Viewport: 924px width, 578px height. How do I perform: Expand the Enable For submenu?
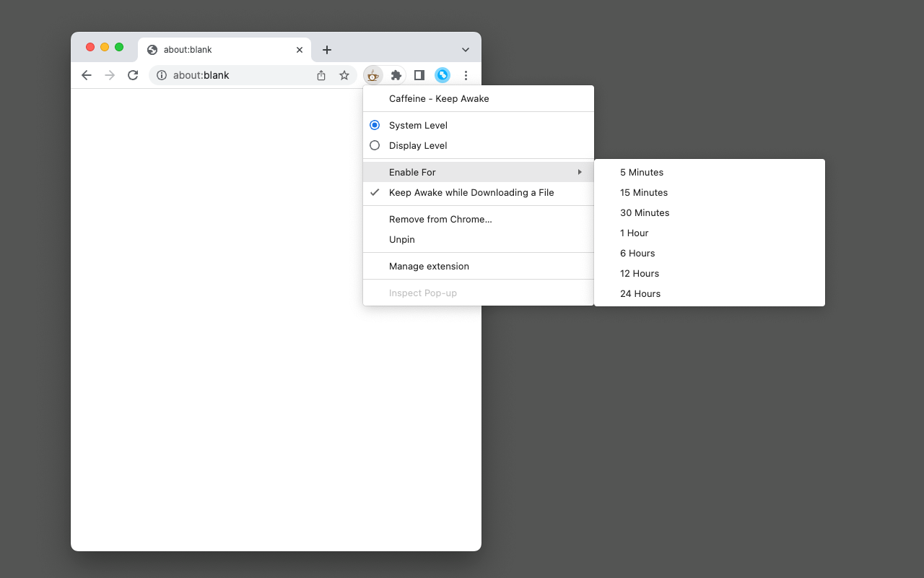pyautogui.click(x=479, y=172)
